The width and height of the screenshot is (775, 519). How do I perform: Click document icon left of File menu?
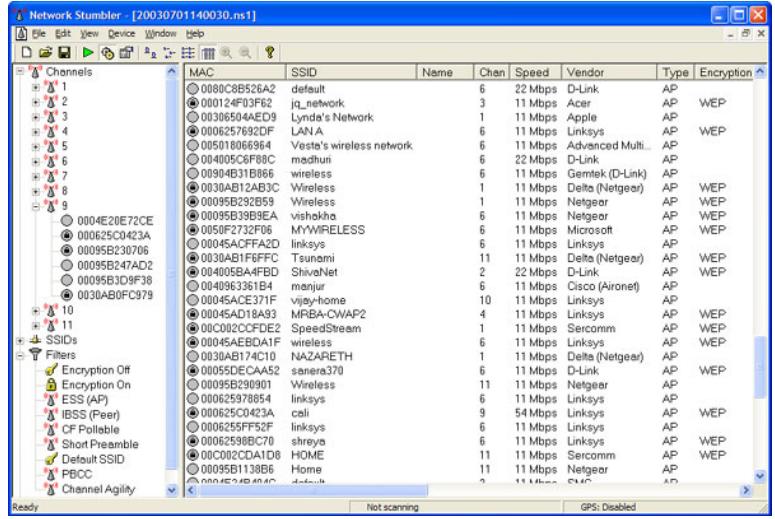[21, 34]
